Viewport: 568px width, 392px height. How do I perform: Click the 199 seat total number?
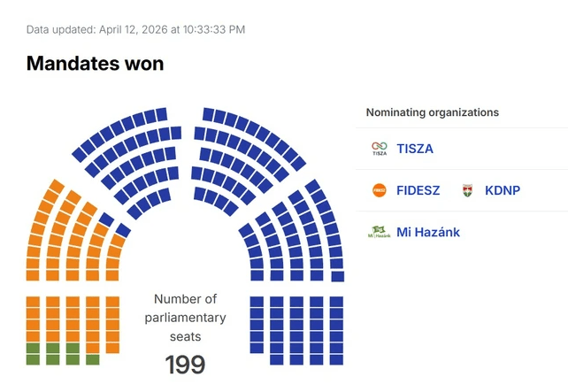(x=185, y=365)
